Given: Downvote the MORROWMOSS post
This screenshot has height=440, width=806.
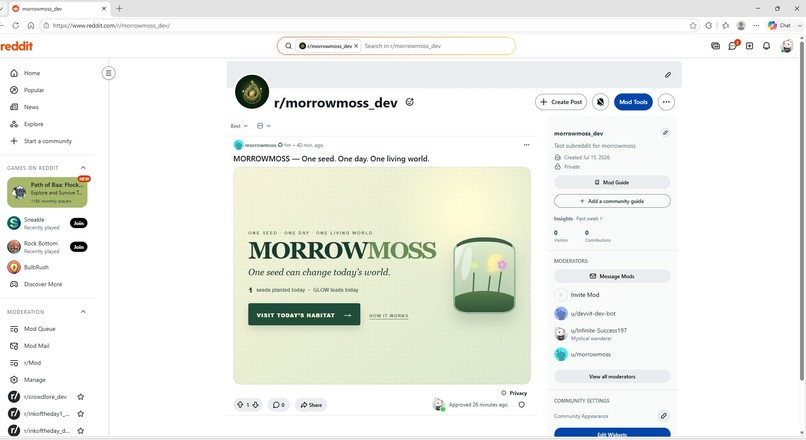Looking at the screenshot, I should pos(255,405).
